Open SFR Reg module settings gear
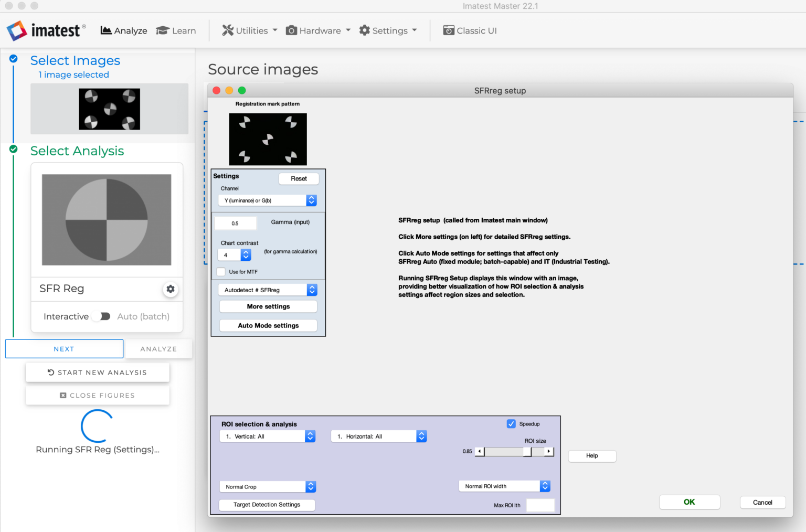Viewport: 806px width, 532px height. 170,289
